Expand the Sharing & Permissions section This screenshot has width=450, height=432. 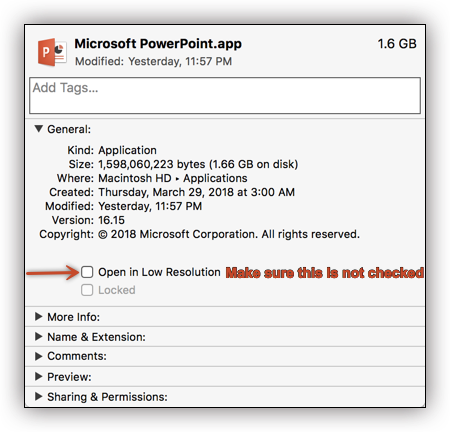39,397
